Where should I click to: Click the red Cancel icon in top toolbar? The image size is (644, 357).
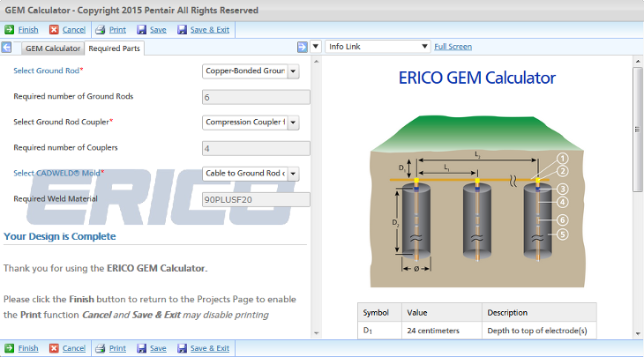click(x=54, y=30)
